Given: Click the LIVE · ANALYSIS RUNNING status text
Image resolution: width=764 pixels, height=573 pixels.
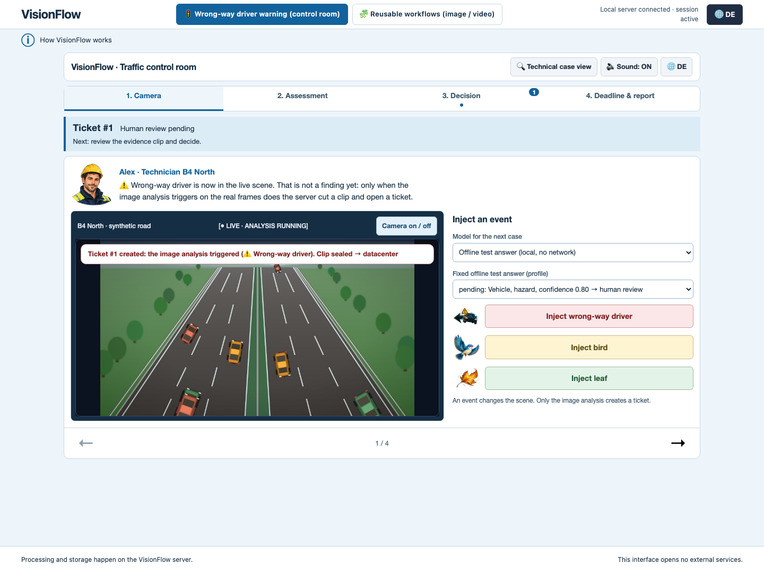Looking at the screenshot, I should (263, 226).
